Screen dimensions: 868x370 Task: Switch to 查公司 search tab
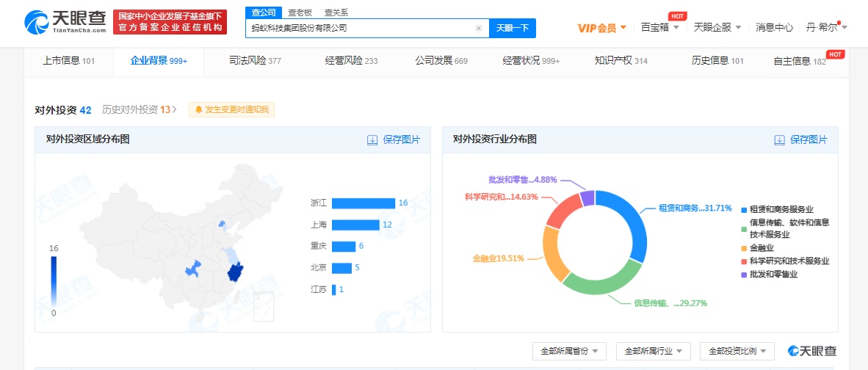[264, 12]
